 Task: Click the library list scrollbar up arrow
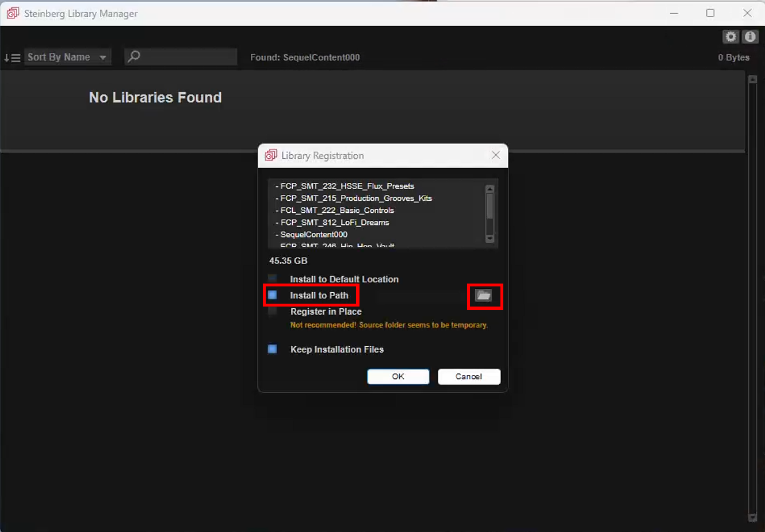489,189
